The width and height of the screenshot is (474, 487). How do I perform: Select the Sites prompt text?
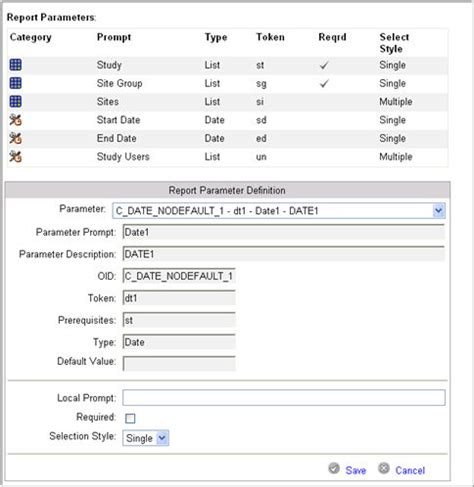tap(108, 101)
